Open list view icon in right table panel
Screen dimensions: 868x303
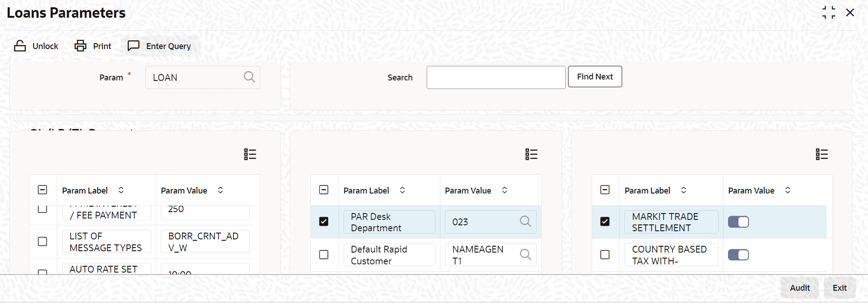point(822,154)
